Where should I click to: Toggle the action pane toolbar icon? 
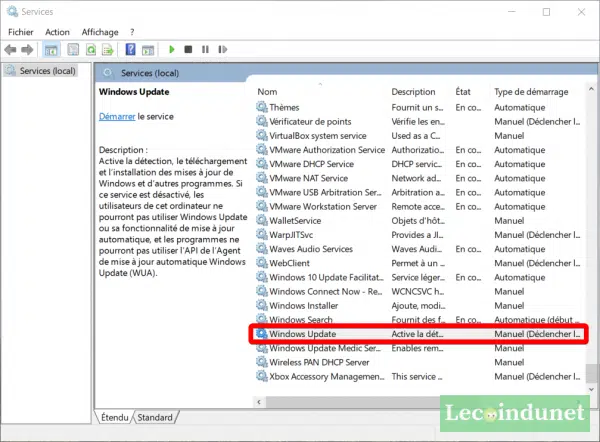coord(148,50)
